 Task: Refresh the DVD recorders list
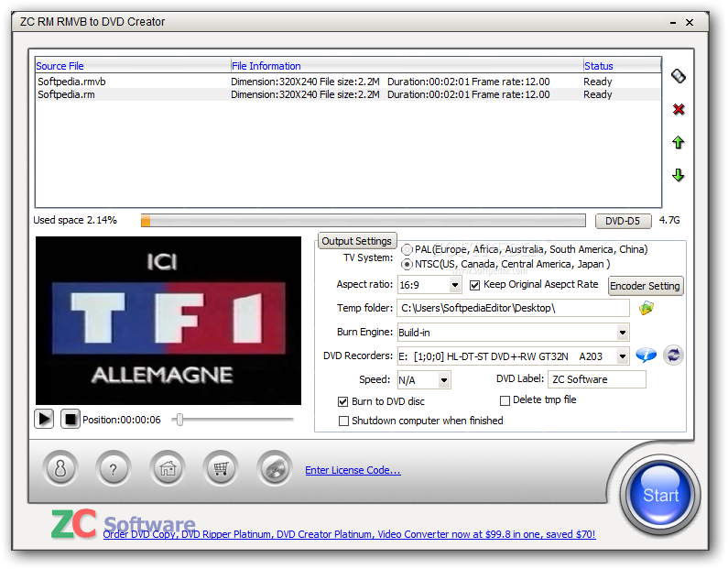[673, 356]
